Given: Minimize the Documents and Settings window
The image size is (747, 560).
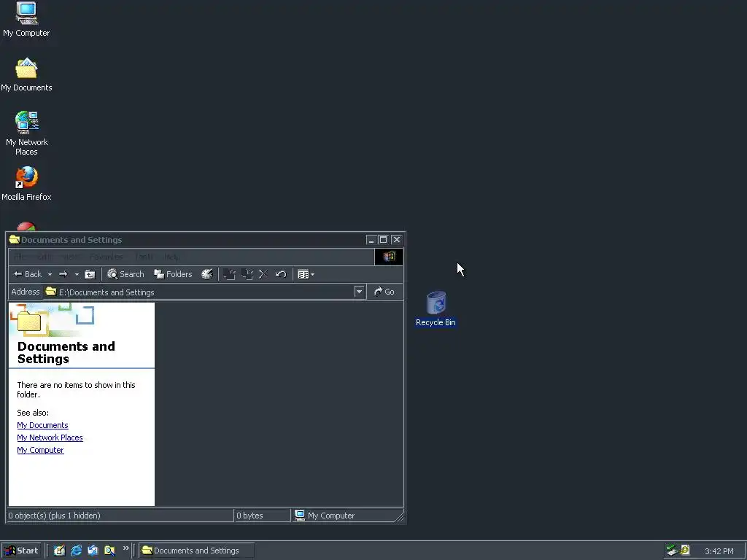Looking at the screenshot, I should 371,239.
